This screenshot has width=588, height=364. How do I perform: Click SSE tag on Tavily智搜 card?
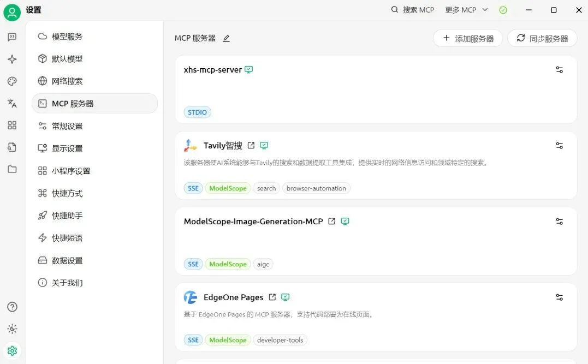(x=193, y=188)
